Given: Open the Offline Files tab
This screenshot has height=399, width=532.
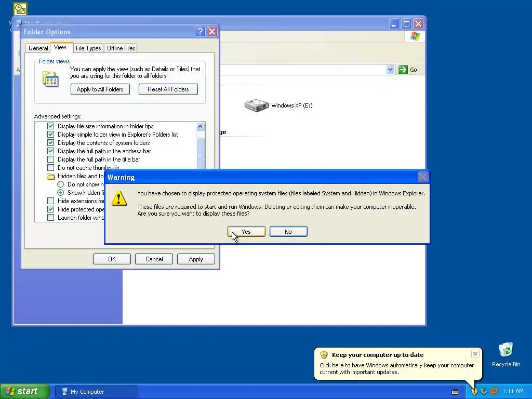Looking at the screenshot, I should (x=121, y=48).
